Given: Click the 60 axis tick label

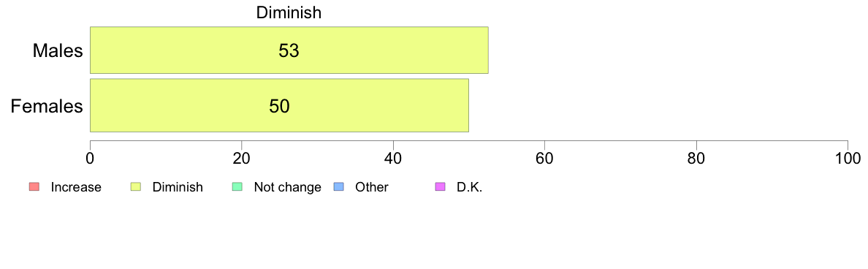Looking at the screenshot, I should pyautogui.click(x=545, y=159).
